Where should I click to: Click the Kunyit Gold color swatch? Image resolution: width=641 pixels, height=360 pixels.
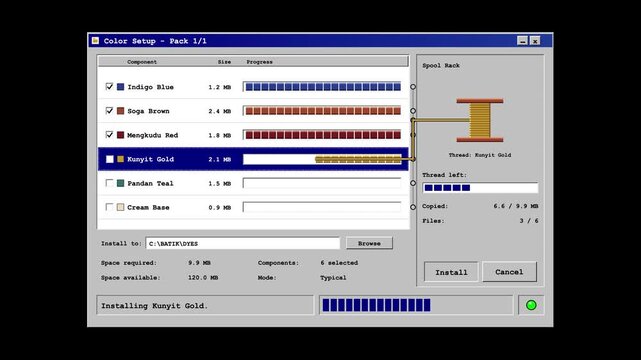coord(121,159)
